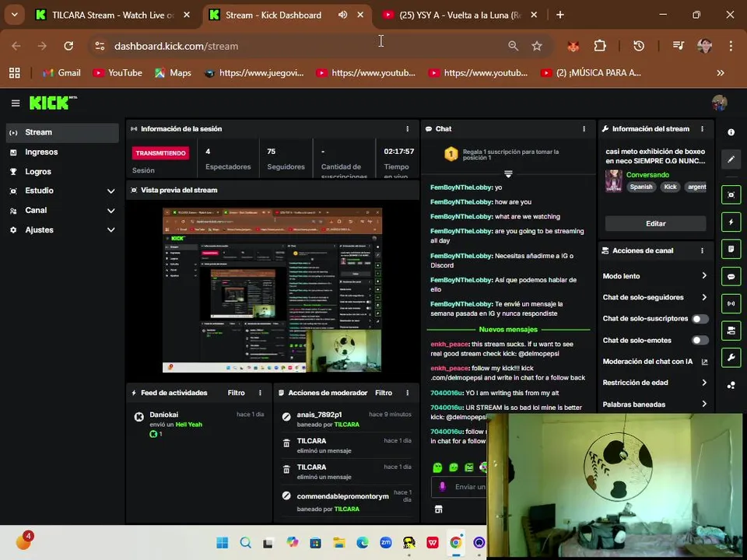Open the Chat panel options menu

pos(584,129)
